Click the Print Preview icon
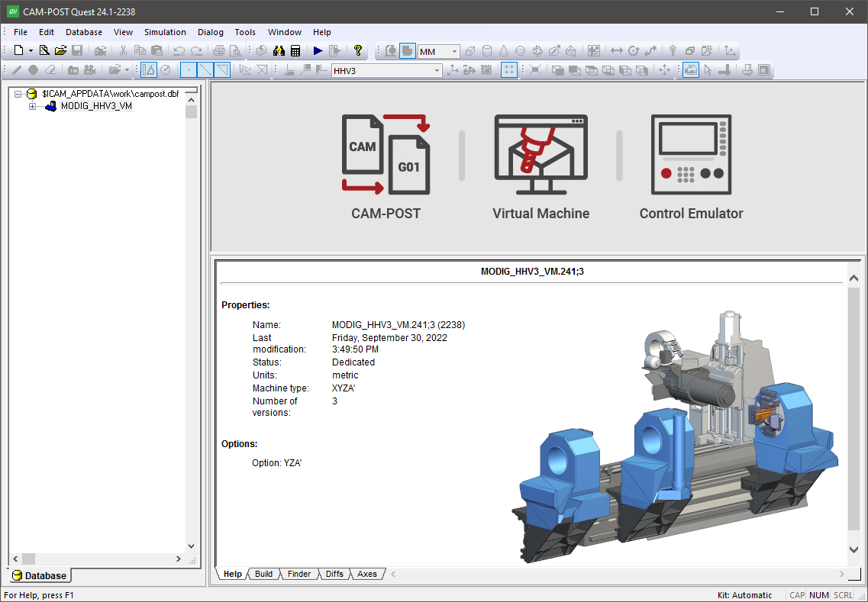This screenshot has height=602, width=868. pyautogui.click(x=235, y=51)
